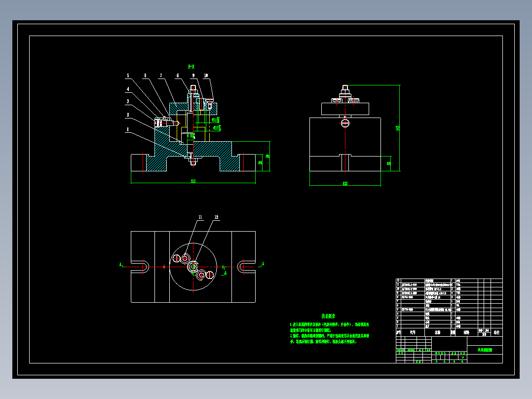Click the "代号" column header in parts list
532x399 pixels.
click(x=413, y=332)
